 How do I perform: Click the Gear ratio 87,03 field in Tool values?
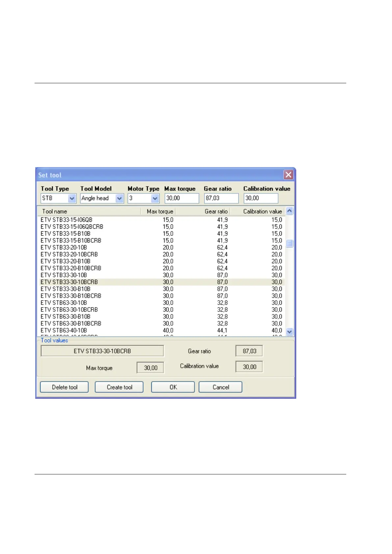(249, 351)
